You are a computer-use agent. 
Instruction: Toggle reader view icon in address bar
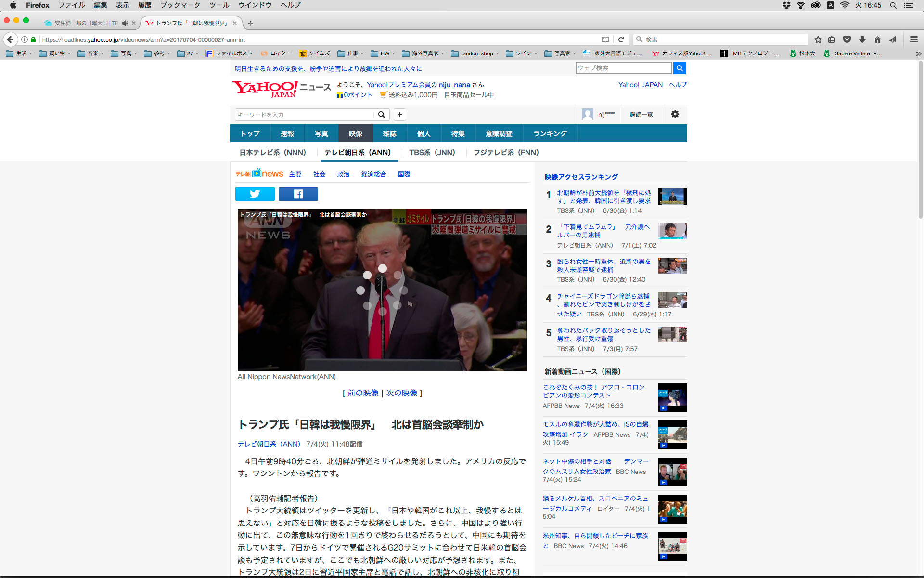click(x=605, y=39)
